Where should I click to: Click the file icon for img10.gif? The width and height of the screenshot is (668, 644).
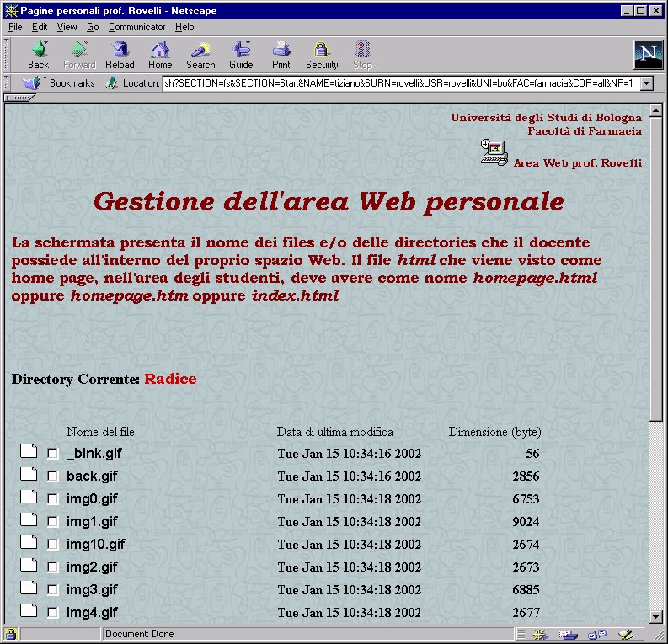tap(29, 542)
